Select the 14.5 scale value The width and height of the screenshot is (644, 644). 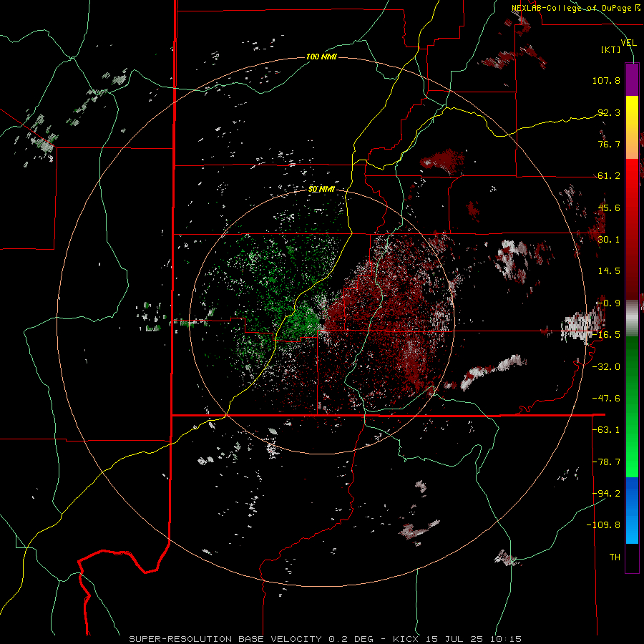point(609,271)
